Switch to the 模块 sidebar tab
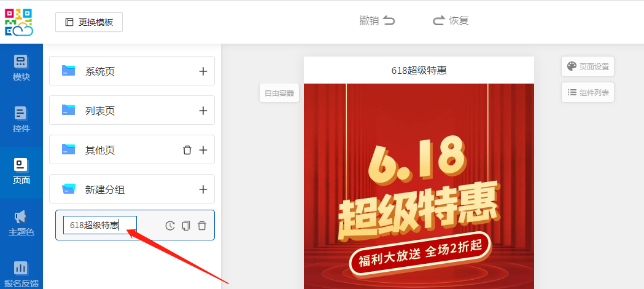The height and width of the screenshot is (289, 644). (x=21, y=68)
